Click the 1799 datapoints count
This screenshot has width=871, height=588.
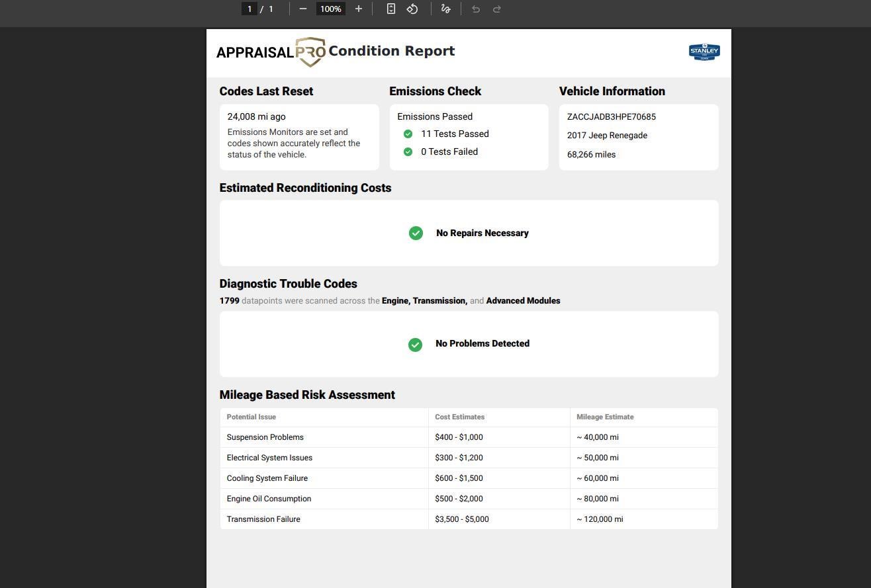[x=230, y=301]
